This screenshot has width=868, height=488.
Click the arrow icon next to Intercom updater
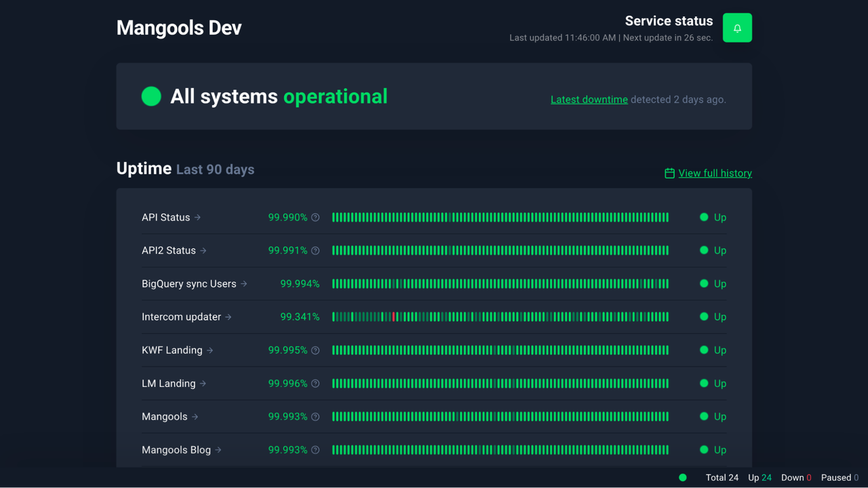[228, 317]
